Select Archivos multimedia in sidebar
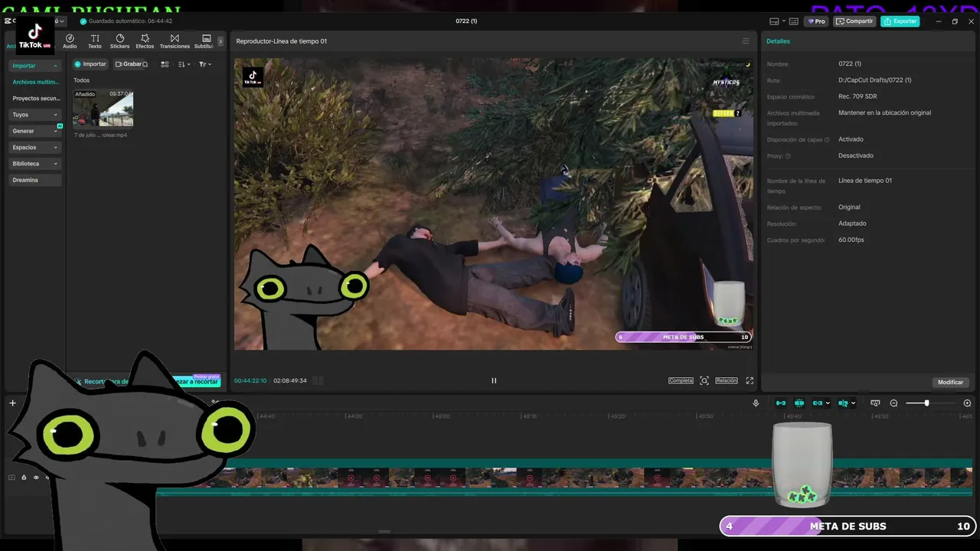Screen dimensions: 980x551 [35, 82]
